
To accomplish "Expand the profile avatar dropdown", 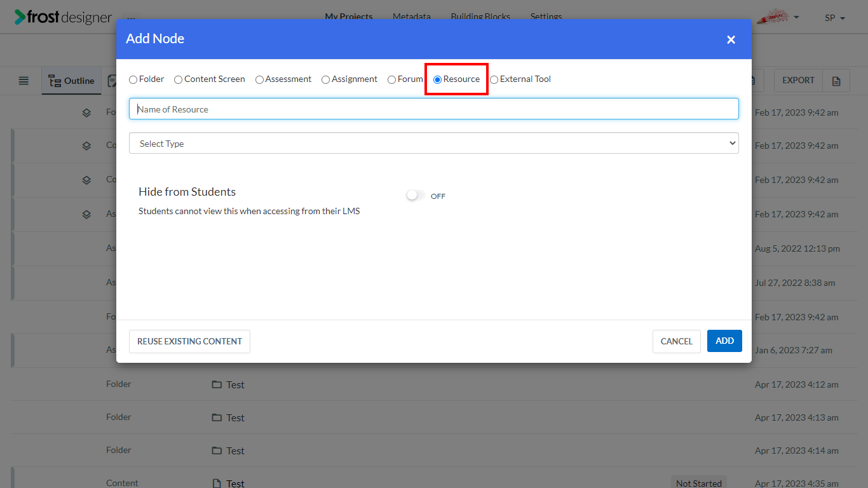I will click(x=778, y=17).
